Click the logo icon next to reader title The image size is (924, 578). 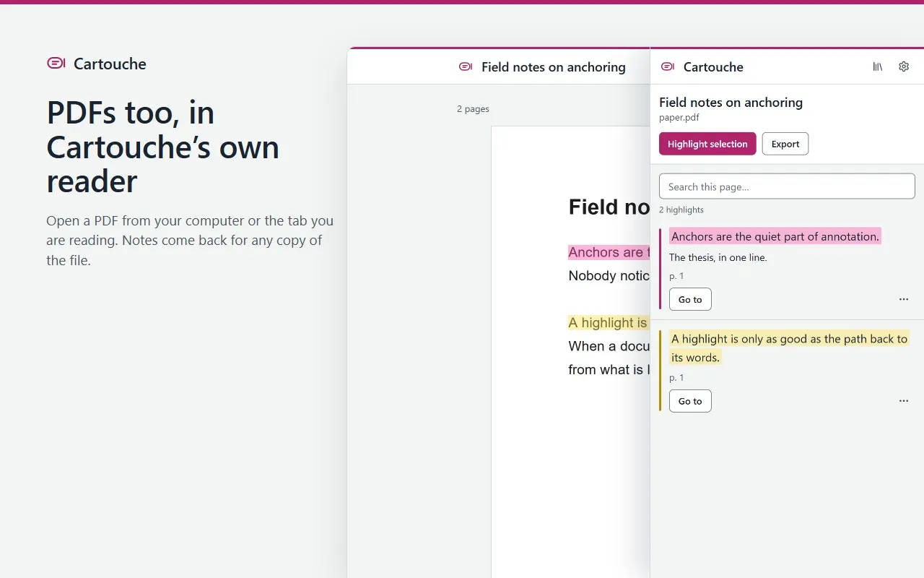pyautogui.click(x=466, y=66)
